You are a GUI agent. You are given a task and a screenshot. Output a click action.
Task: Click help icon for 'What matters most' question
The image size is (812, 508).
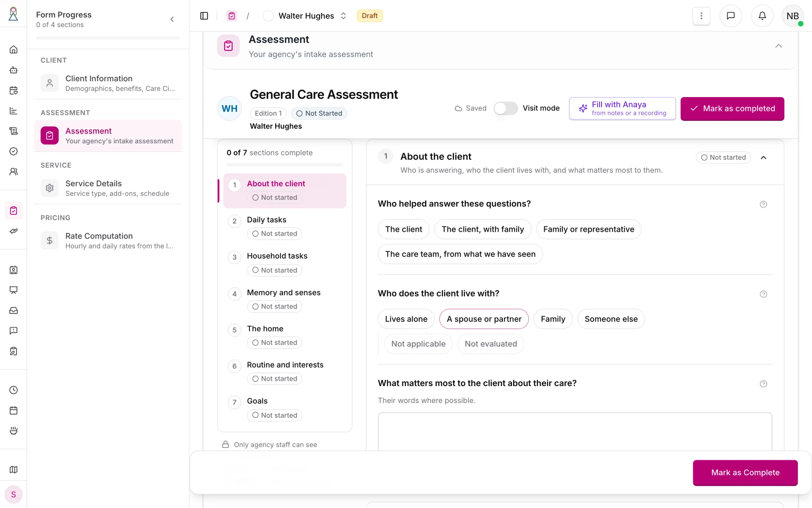point(763,384)
